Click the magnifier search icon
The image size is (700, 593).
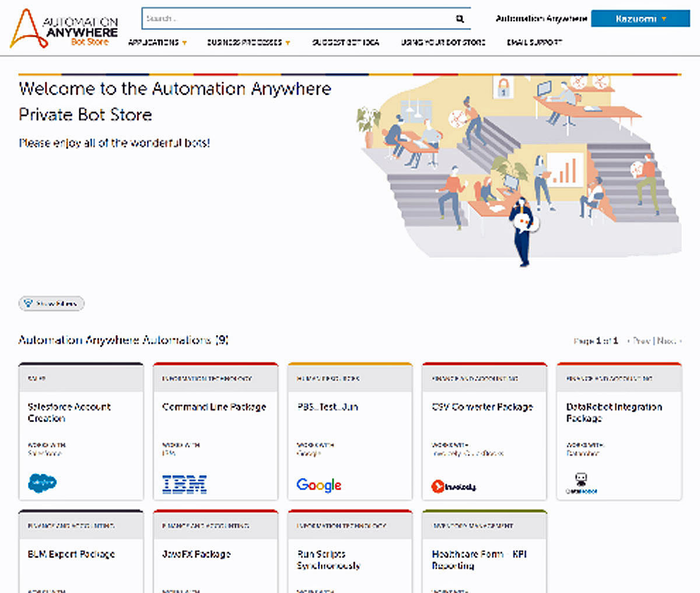click(x=460, y=19)
